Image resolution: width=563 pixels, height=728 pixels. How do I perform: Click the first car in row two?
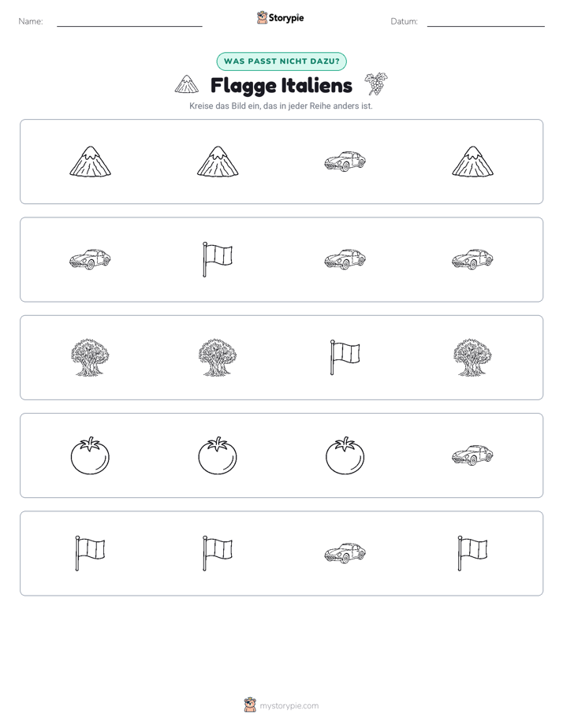90,259
